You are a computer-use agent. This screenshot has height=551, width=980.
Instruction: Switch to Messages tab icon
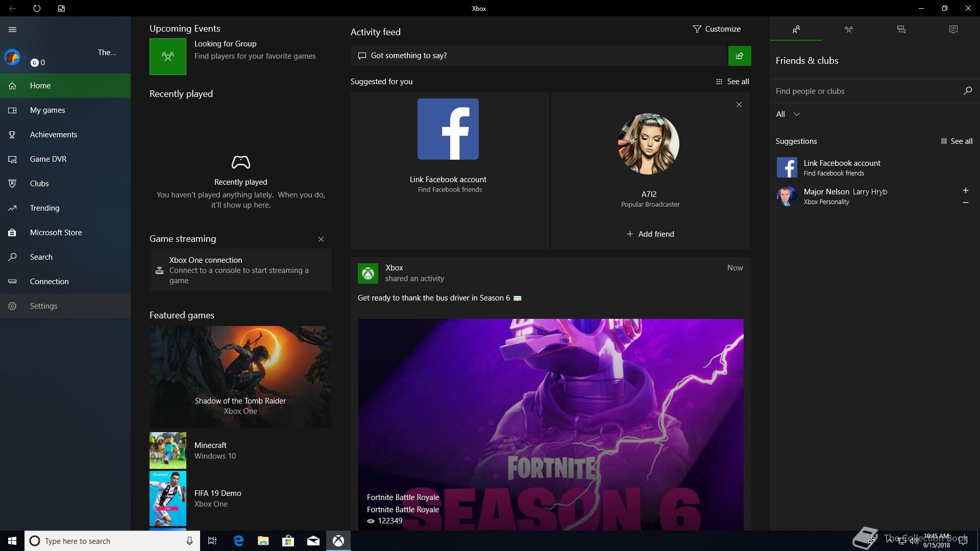pos(901,30)
